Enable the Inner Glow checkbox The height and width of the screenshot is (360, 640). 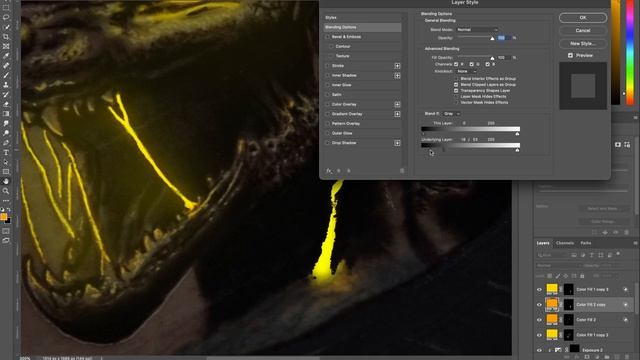327,85
